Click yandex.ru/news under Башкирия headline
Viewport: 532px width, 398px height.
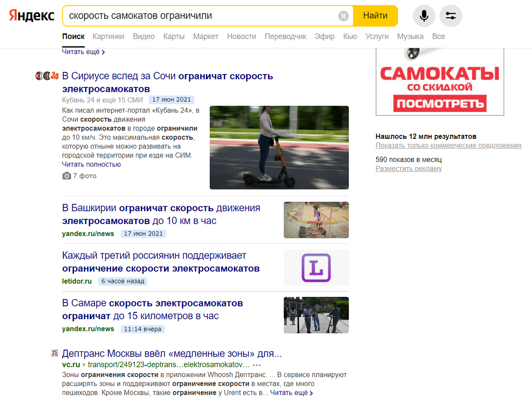click(88, 233)
